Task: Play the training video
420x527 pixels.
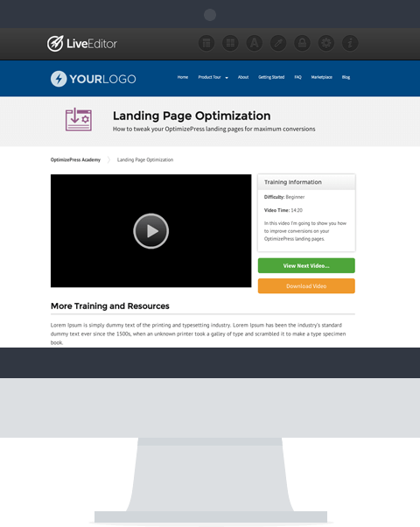Action: point(151,231)
